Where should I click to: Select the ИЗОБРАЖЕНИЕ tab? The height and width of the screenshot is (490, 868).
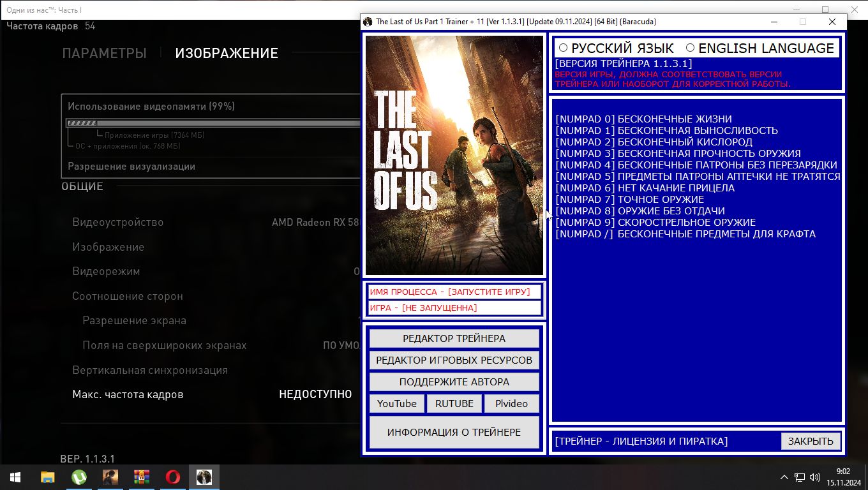click(227, 54)
